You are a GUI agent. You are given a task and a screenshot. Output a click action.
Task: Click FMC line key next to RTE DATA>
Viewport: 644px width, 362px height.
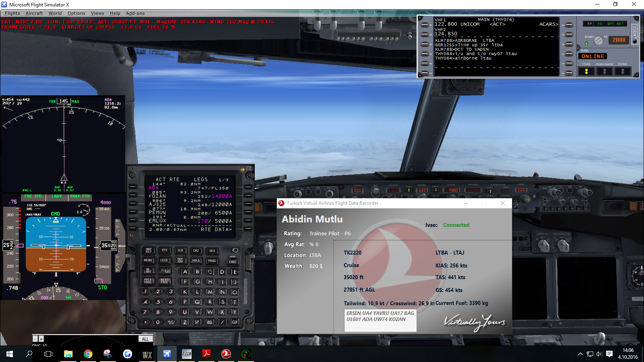(x=248, y=229)
